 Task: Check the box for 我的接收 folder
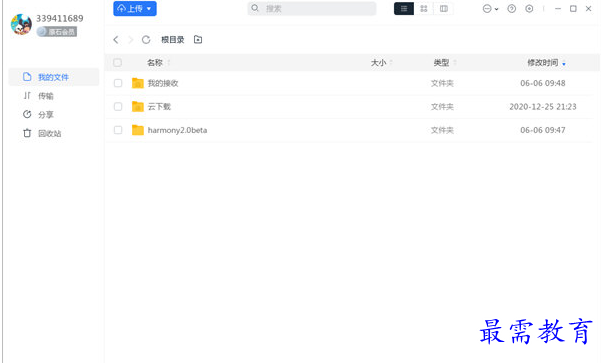click(118, 83)
